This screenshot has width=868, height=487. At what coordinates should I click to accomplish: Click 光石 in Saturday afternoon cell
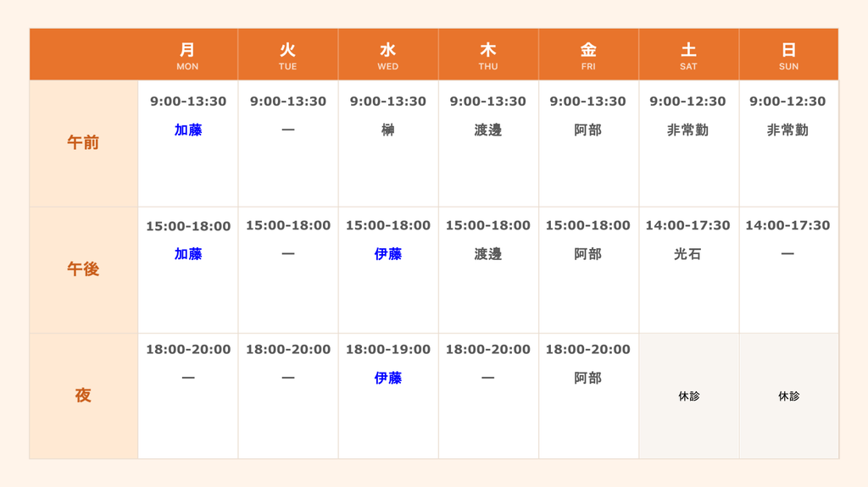687,254
